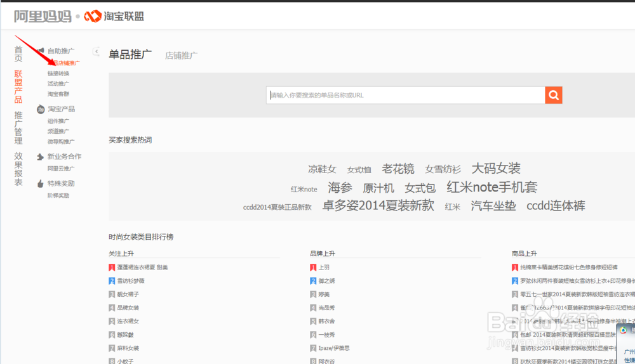This screenshot has width=635, height=364.
Task: Click the hot keyword ccdd2014夏装正品新款
Action: pyautogui.click(x=277, y=207)
